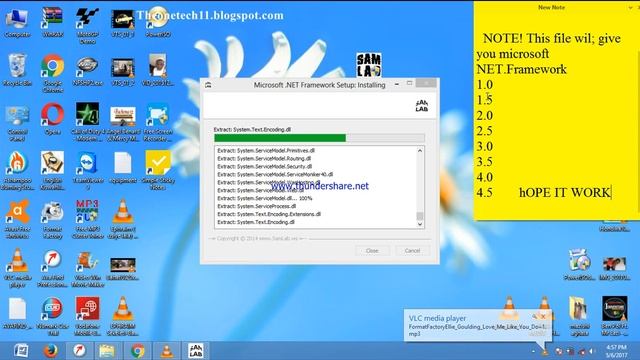Click the '4.5' line in the sticky note
Image resolution: width=640 pixels, height=360 pixels.
484,192
